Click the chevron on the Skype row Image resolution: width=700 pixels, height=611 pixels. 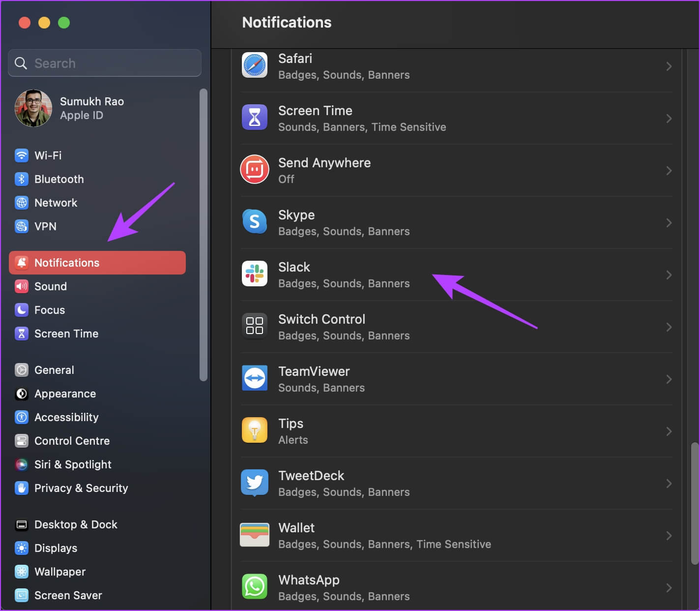tap(669, 223)
